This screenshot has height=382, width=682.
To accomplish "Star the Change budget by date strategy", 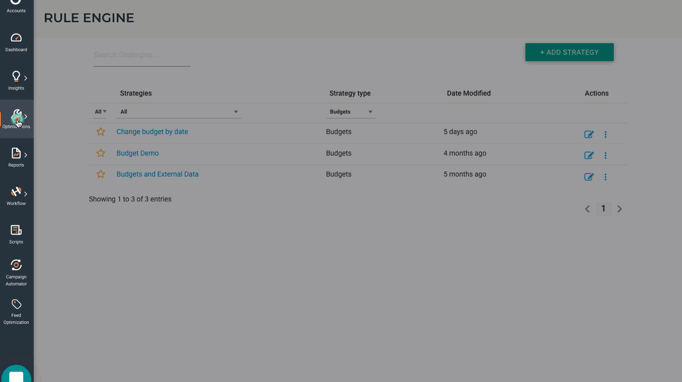I will [x=100, y=132].
